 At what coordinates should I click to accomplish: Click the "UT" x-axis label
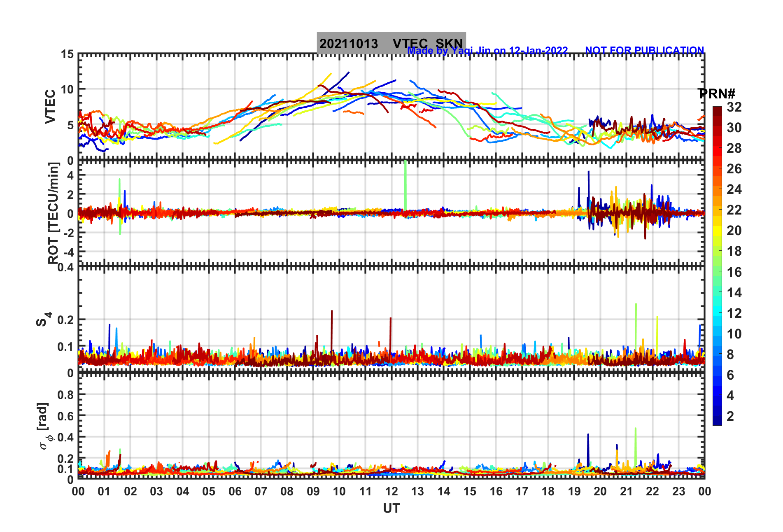pos(391,509)
